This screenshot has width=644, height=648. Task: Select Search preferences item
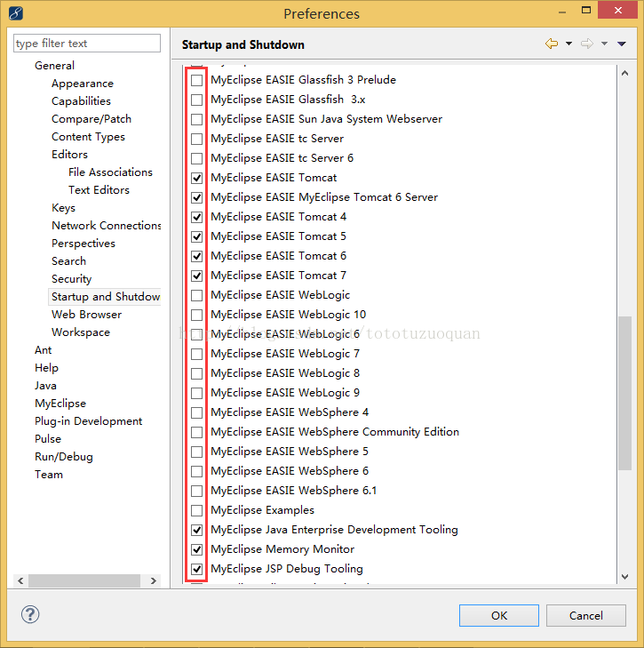coord(68,261)
